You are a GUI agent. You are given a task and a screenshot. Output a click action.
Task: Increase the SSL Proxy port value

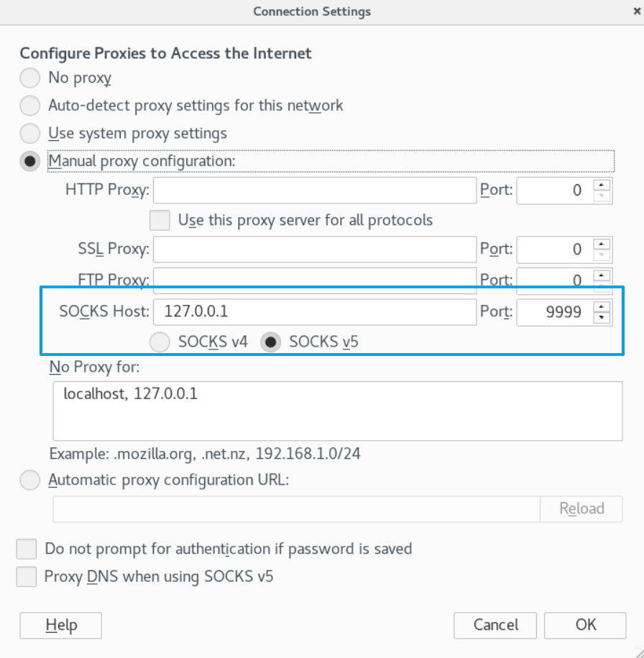602,244
